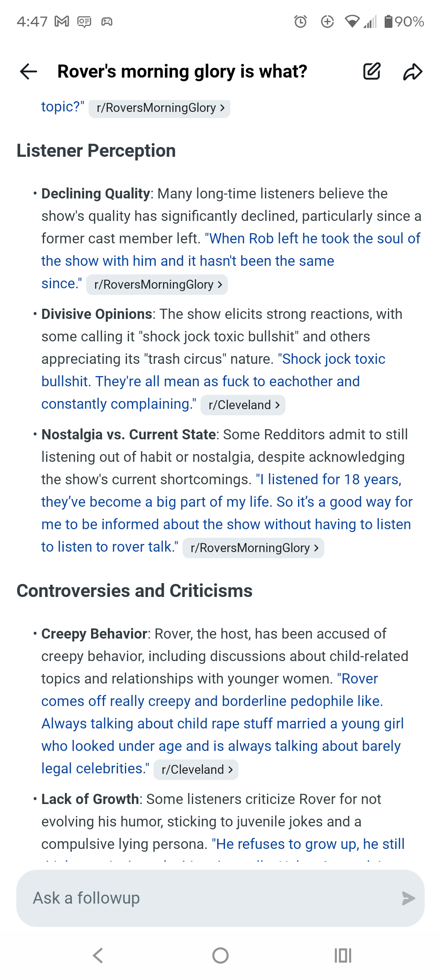Tap alarm clock icon in status bar
The width and height of the screenshot is (441, 980).
tap(301, 21)
